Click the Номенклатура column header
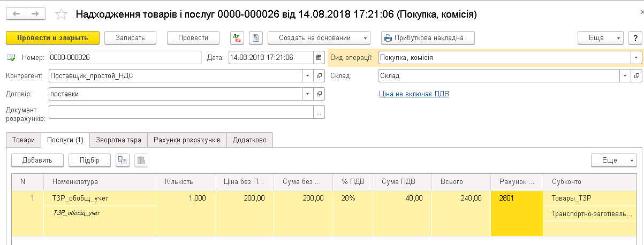The image size is (644, 245). click(100, 182)
